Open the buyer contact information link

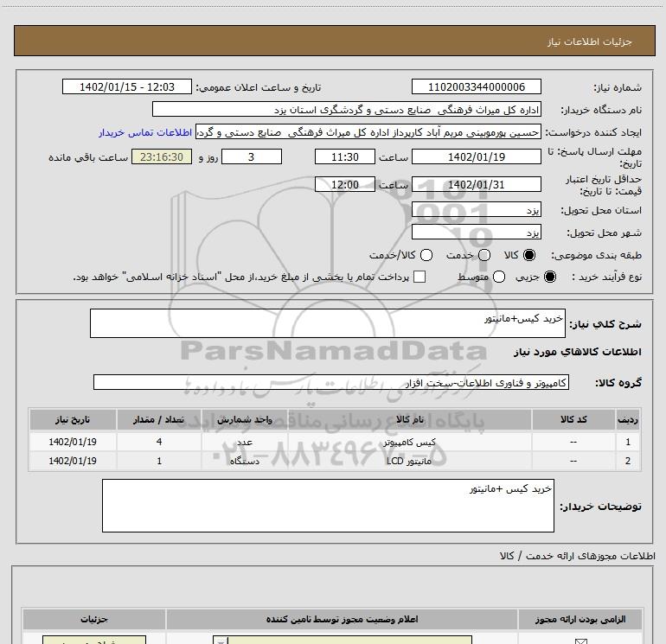point(145,132)
